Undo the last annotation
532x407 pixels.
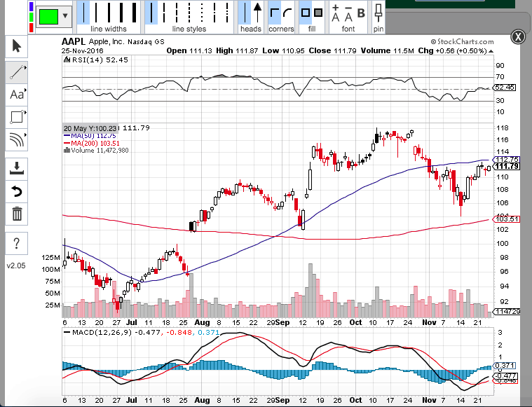(16, 191)
